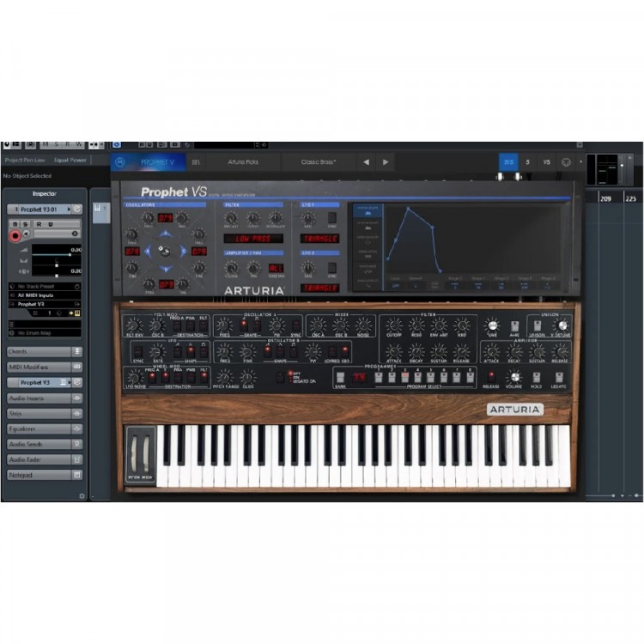Toggle the Mute button in Inspector
The image size is (644, 644).
click(15, 224)
